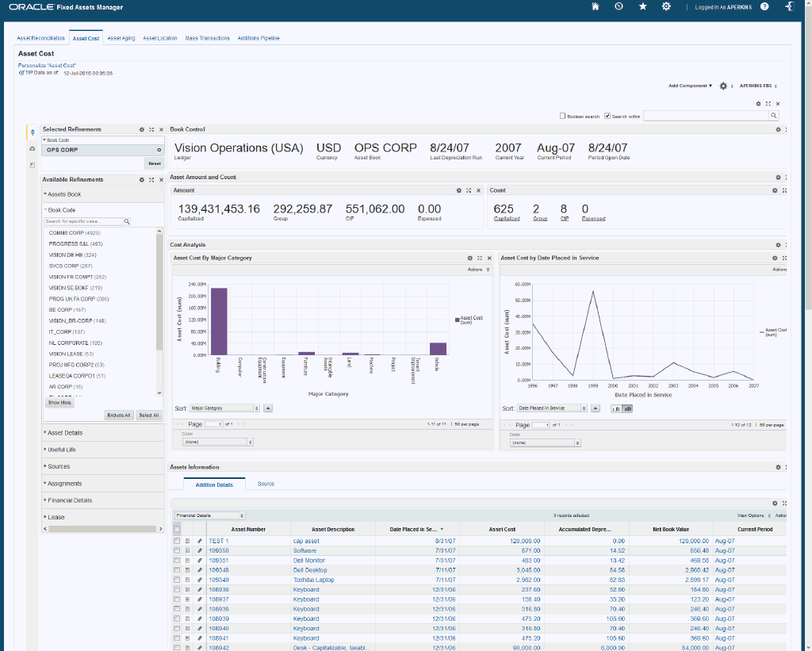Open Amount component settings gear
The width and height of the screenshot is (812, 651).
coord(459,190)
